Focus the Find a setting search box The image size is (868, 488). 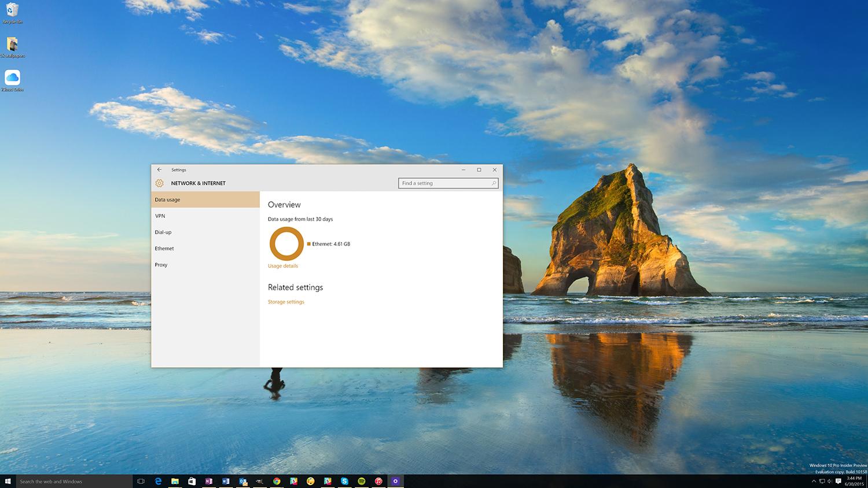[448, 183]
